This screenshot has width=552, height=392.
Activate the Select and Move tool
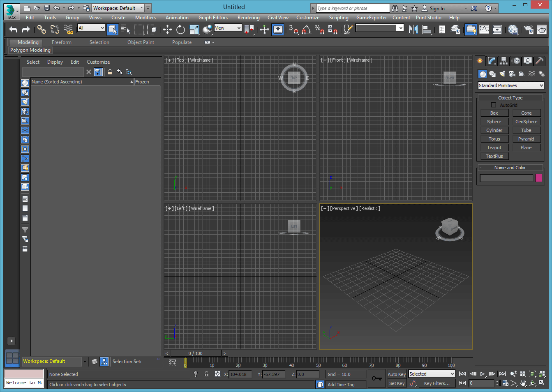(167, 29)
